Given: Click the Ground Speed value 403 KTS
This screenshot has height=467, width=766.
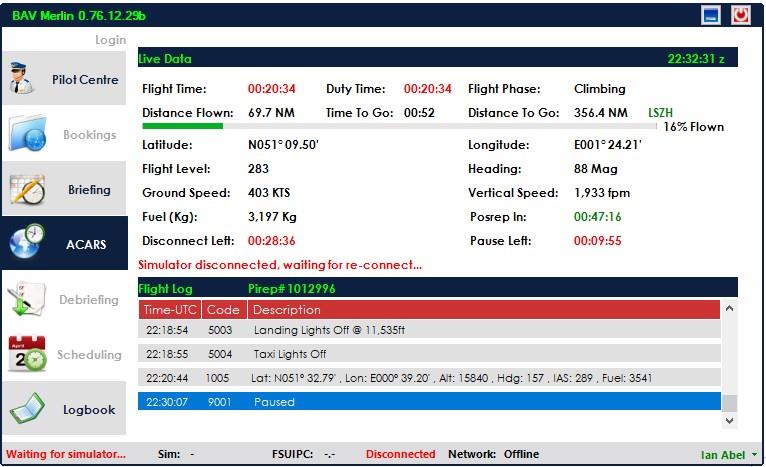Looking at the screenshot, I should pos(269,193).
